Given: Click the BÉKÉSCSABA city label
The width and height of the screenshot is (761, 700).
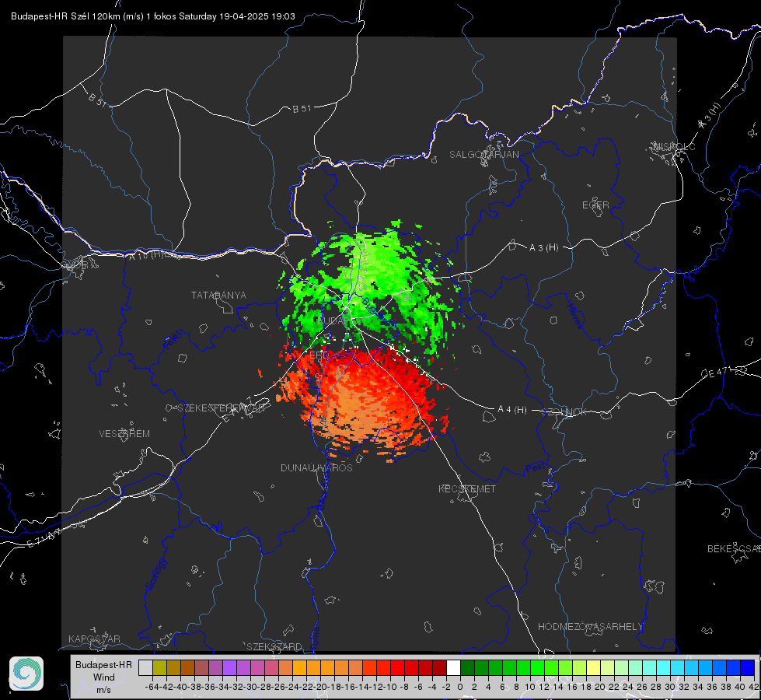Looking at the screenshot, I should tap(734, 549).
